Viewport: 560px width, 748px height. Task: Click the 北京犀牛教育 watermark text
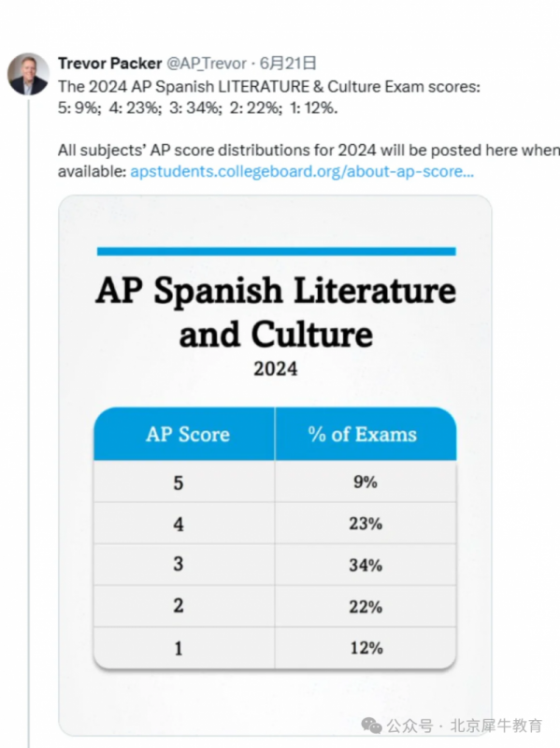pyautogui.click(x=496, y=726)
